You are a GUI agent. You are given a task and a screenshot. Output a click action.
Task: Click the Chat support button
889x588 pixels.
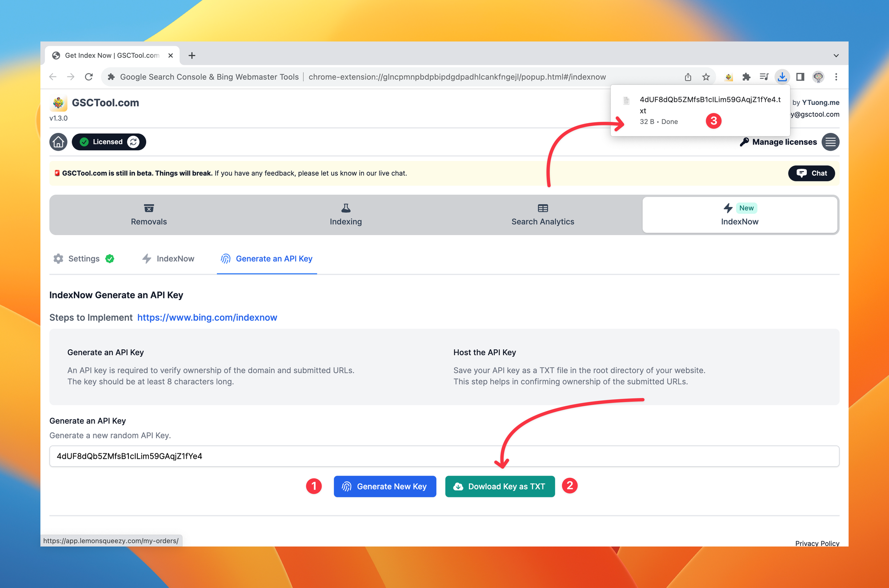[x=810, y=172]
